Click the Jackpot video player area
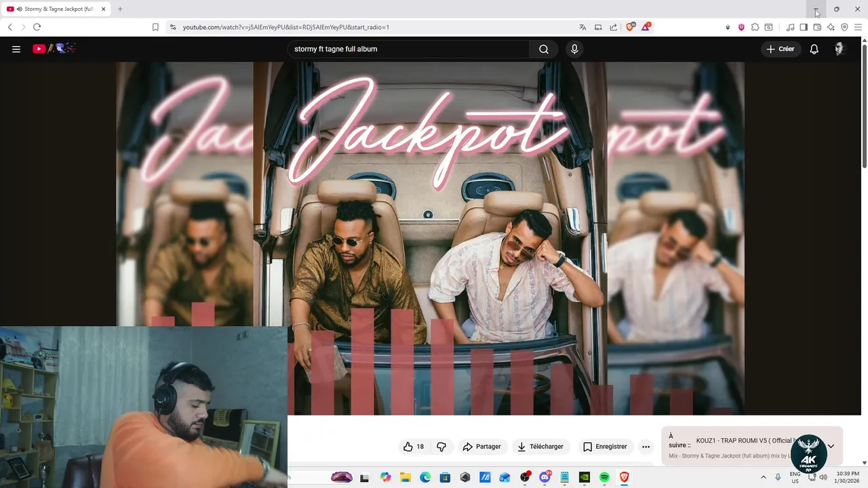 (x=431, y=238)
